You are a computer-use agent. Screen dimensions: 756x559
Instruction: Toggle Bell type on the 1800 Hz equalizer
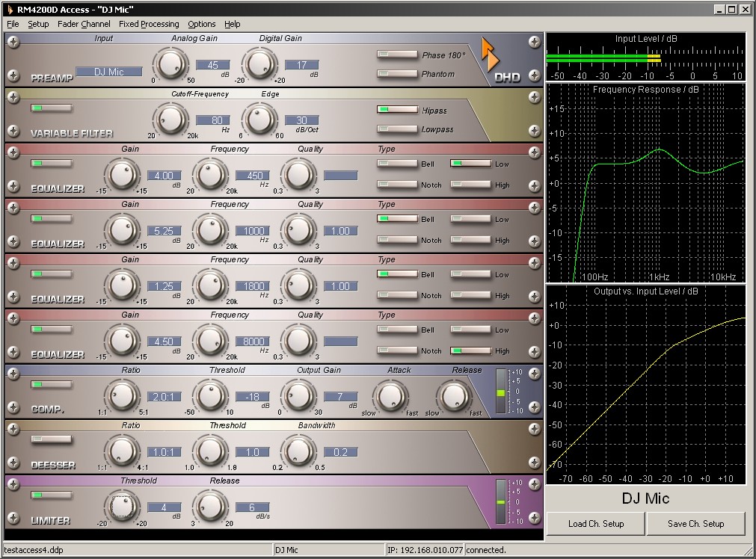coord(397,274)
